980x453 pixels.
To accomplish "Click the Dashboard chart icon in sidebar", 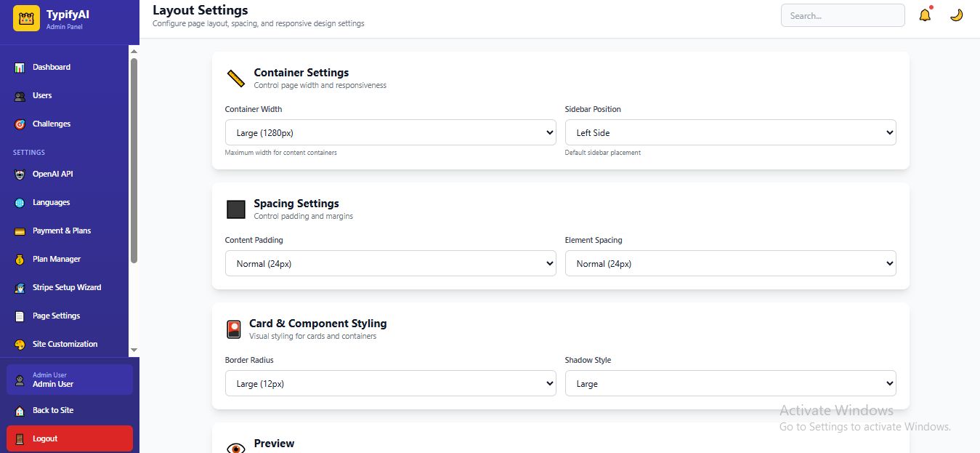I will [20, 68].
